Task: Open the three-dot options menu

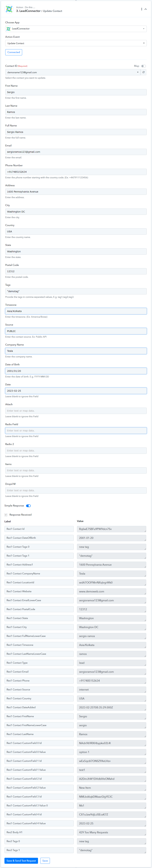Action: pyautogui.click(x=142, y=9)
